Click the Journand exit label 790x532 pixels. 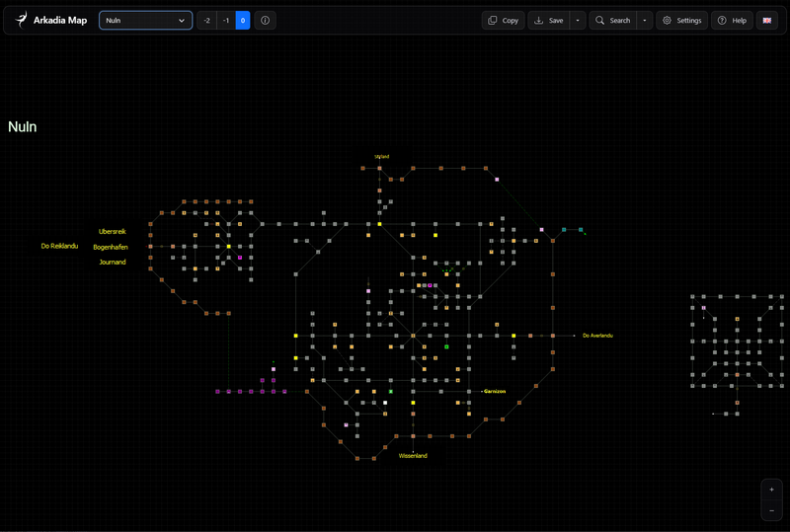(113, 262)
